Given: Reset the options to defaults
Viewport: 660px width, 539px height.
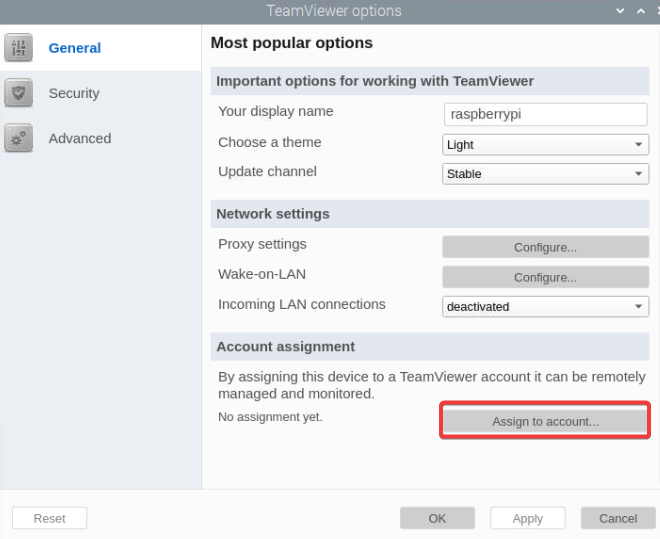Looking at the screenshot, I should [x=50, y=518].
